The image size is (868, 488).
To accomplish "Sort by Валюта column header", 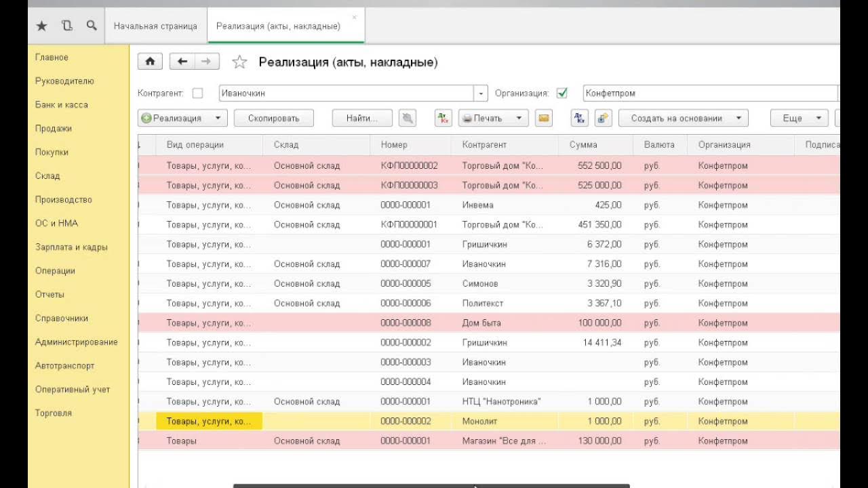I will (x=660, y=144).
